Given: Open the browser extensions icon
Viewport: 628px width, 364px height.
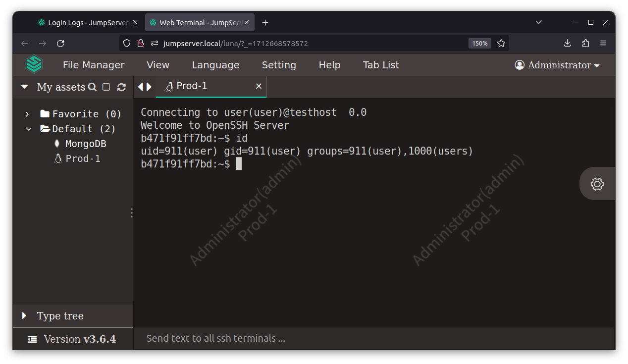Looking at the screenshot, I should click(585, 44).
